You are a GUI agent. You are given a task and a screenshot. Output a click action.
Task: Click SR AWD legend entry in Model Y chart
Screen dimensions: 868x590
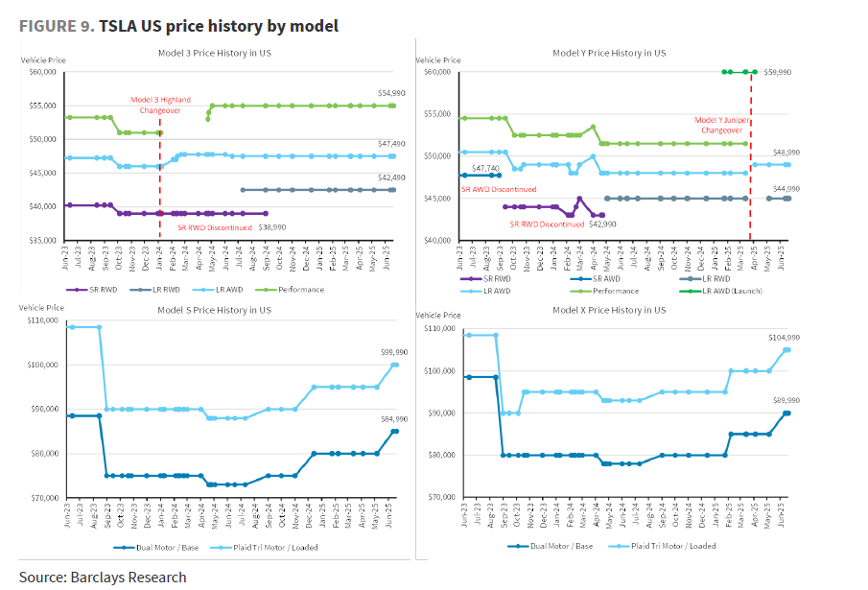click(x=595, y=279)
